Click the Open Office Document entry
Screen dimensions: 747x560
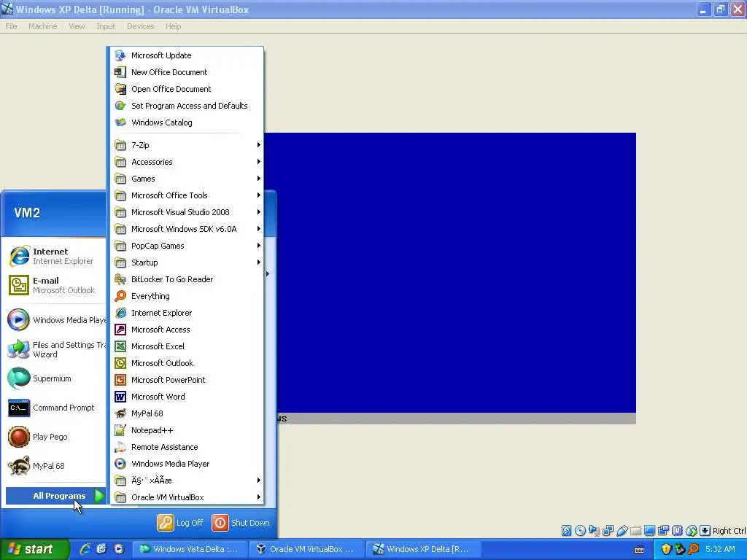[187, 89]
